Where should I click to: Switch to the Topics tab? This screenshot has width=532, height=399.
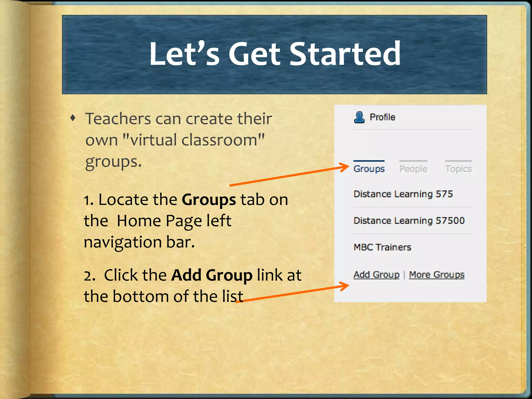coord(458,169)
